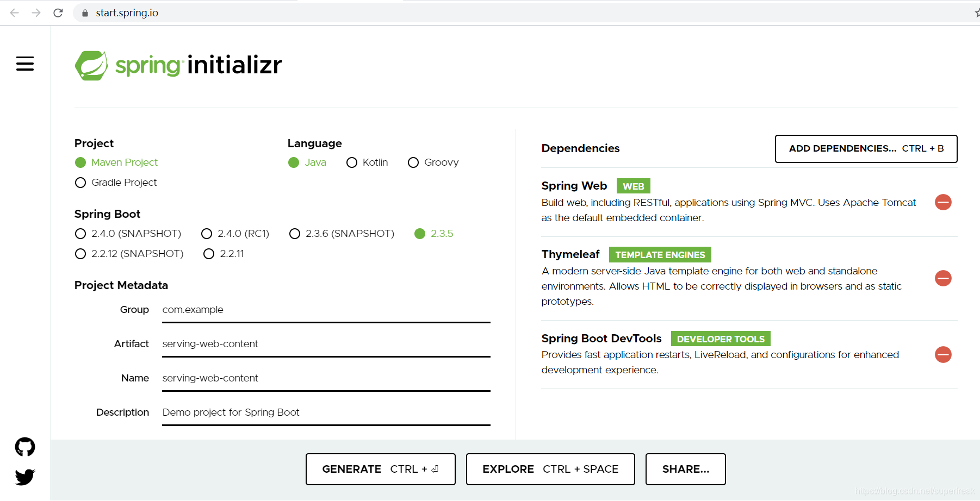The width and height of the screenshot is (980, 501).
Task: Open the GitHub icon link
Action: (x=25, y=447)
